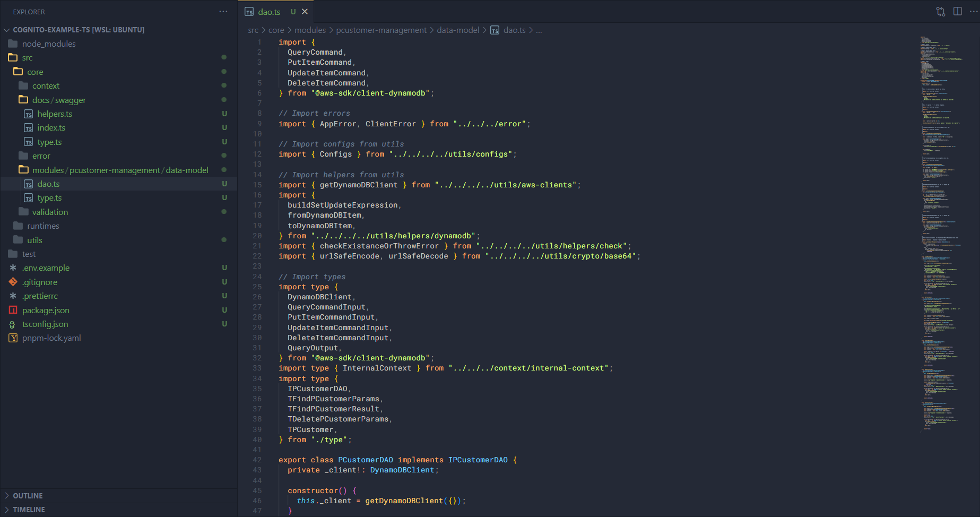Split the editor to the right
This screenshot has height=517, width=980.
pos(958,12)
